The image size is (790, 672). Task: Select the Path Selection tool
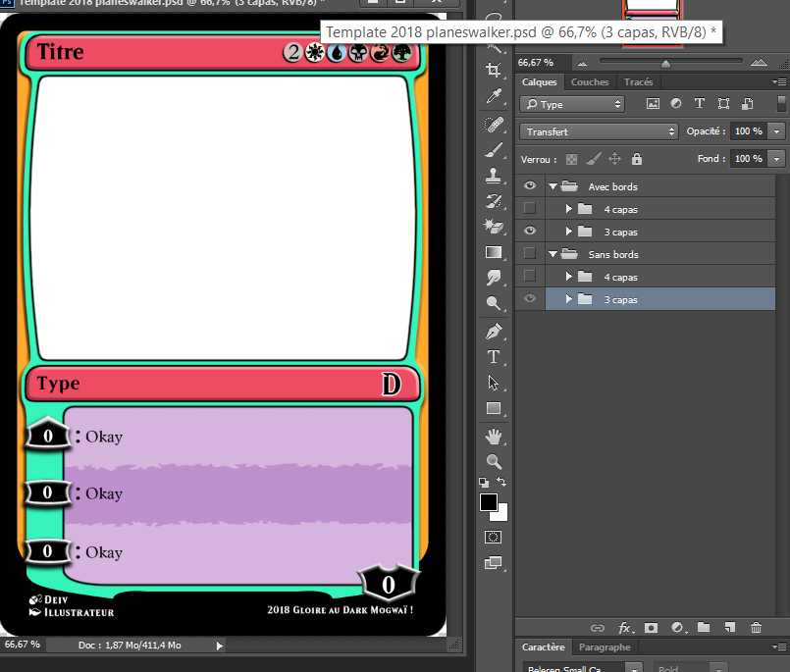pyautogui.click(x=494, y=383)
